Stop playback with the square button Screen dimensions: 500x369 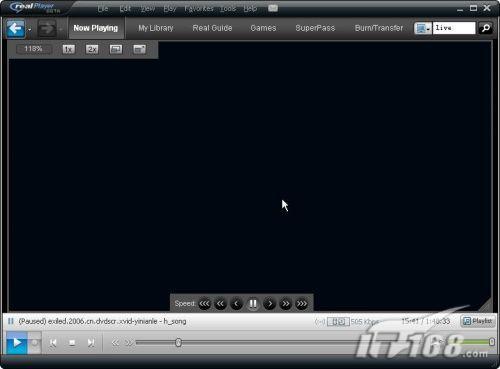[x=72, y=343]
